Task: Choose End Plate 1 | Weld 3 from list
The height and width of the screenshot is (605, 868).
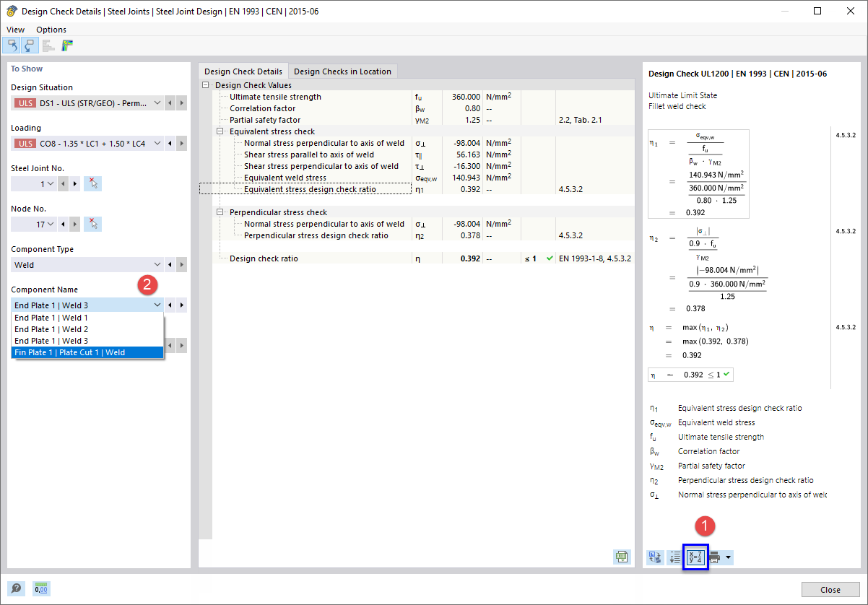Action: [x=87, y=341]
